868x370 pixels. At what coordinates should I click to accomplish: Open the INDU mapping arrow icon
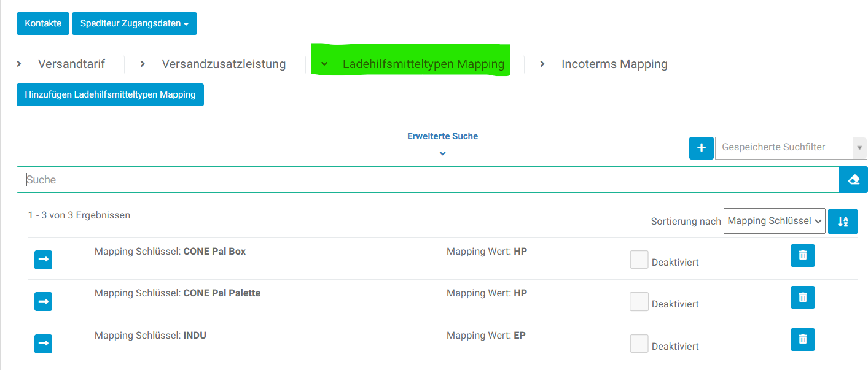[43, 344]
